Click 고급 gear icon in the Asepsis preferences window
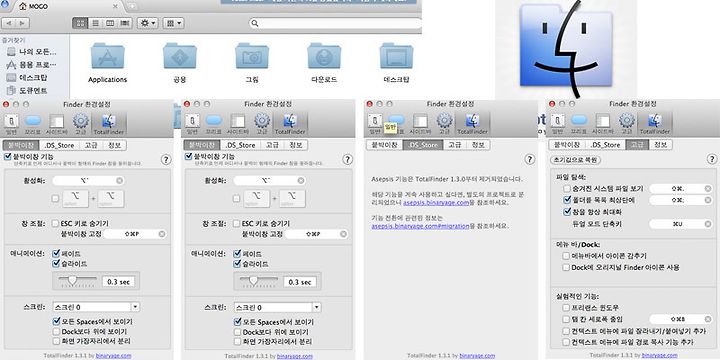Image resolution: width=720 pixels, height=360 pixels. click(x=444, y=124)
